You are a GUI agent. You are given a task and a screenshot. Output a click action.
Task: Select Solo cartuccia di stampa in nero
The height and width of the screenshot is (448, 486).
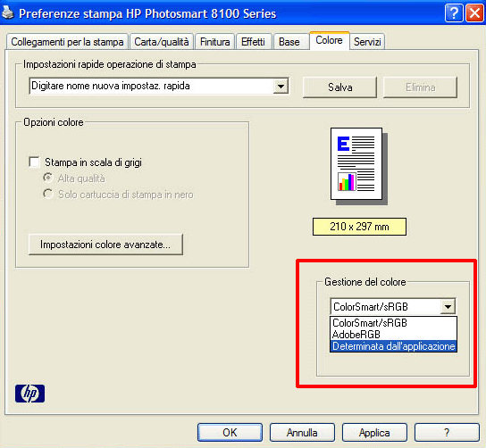point(47,195)
